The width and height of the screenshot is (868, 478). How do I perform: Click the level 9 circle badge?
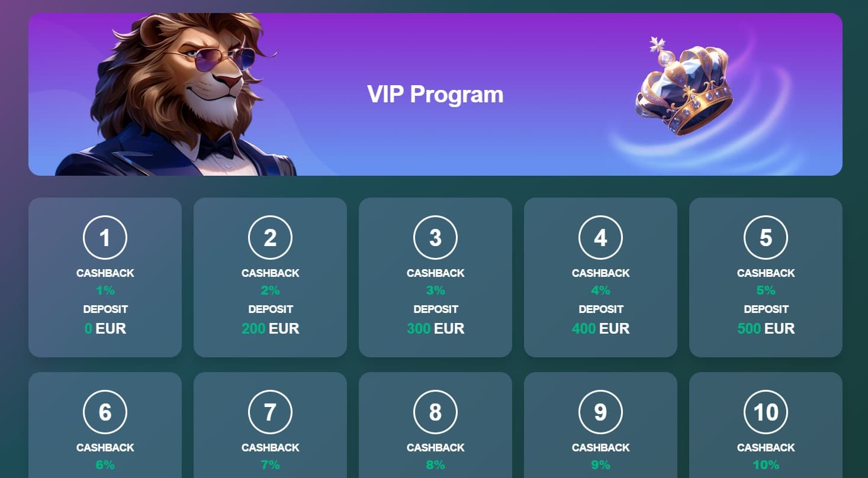pyautogui.click(x=600, y=412)
